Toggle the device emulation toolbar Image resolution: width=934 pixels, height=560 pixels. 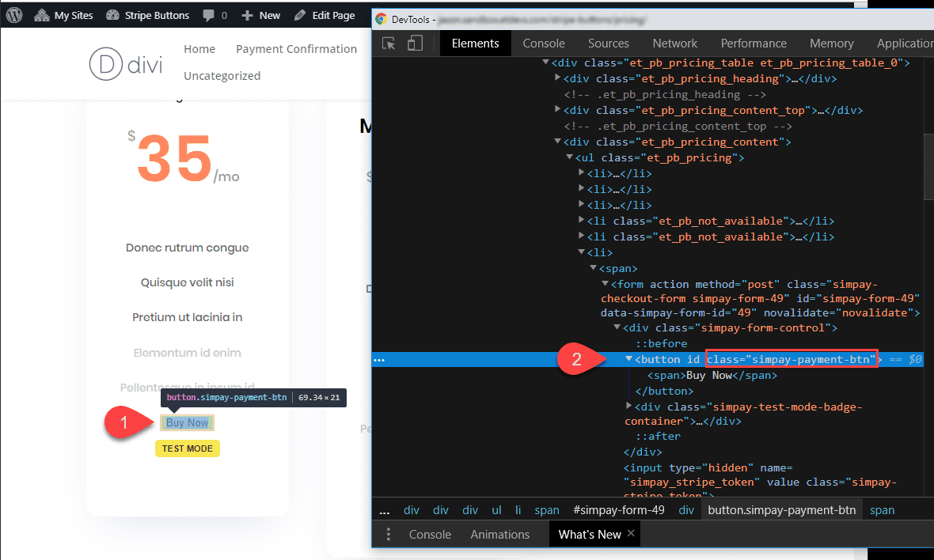(414, 44)
